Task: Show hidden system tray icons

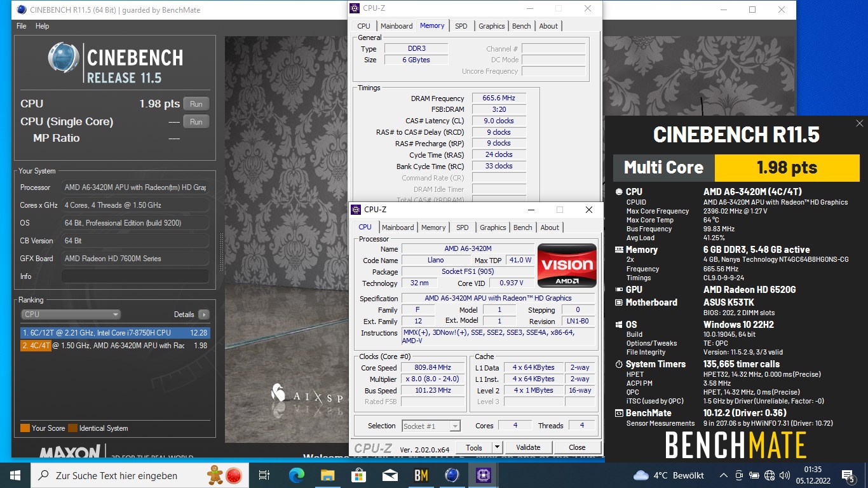Action: point(723,475)
